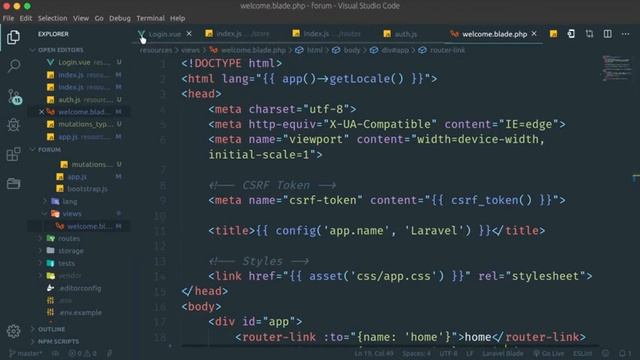
Task: Open the notifications bell in status bar
Action: [x=624, y=353]
